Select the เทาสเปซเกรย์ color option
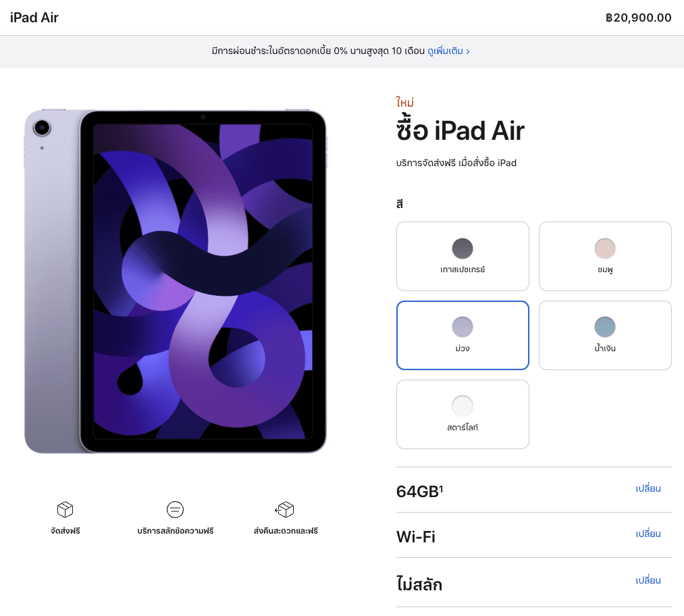The image size is (684, 616). pyautogui.click(x=463, y=256)
